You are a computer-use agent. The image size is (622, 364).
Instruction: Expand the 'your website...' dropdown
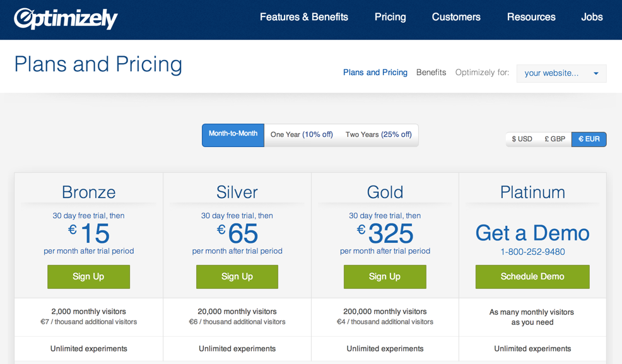[x=561, y=73]
